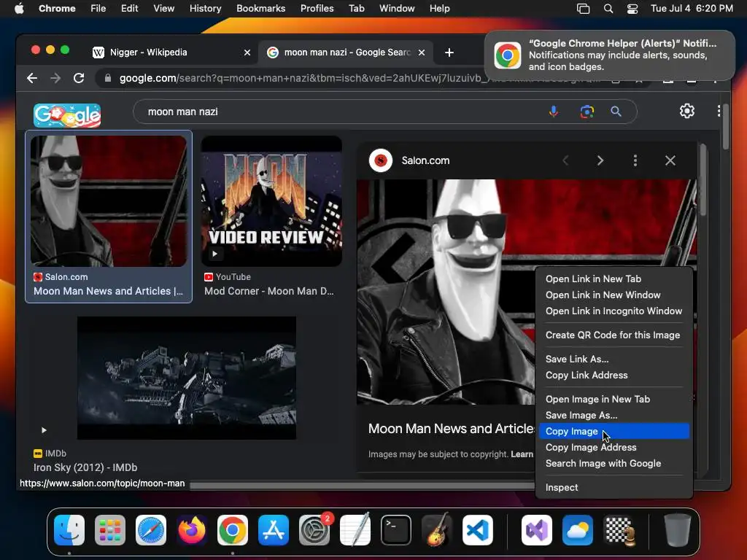Open the Trash in dock
Image resolution: width=747 pixels, height=560 pixels.
point(677,530)
